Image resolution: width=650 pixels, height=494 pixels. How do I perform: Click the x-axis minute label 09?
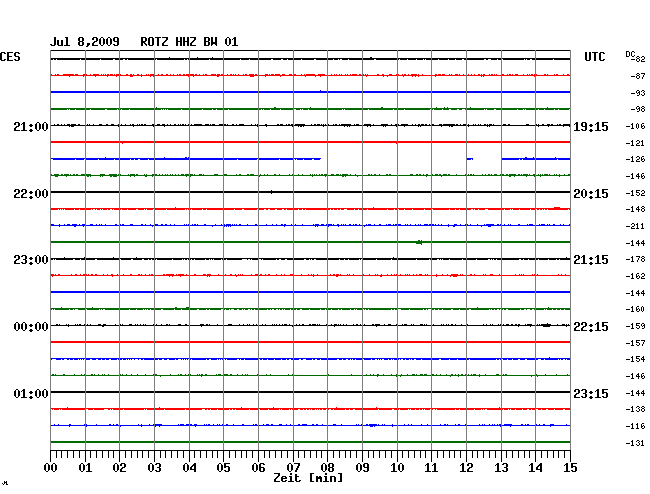click(x=362, y=468)
